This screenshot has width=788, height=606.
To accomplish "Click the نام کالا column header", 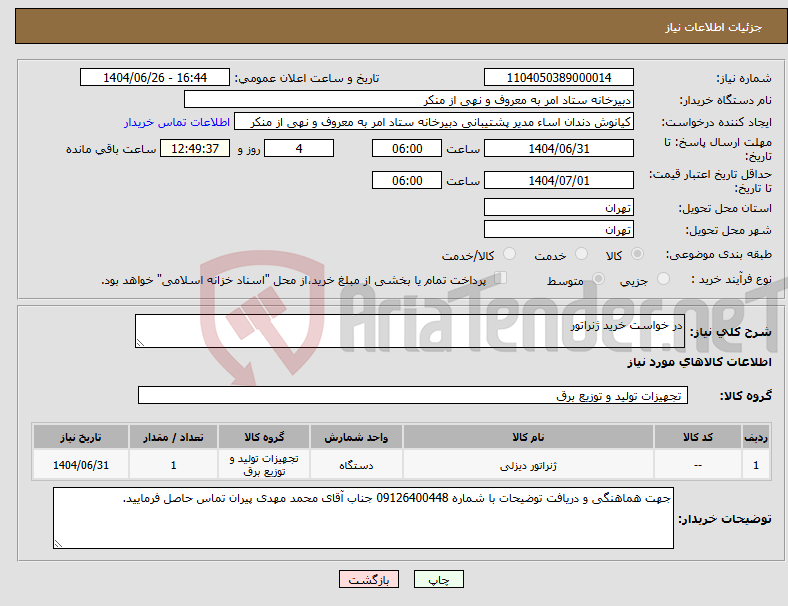I will [x=528, y=437].
